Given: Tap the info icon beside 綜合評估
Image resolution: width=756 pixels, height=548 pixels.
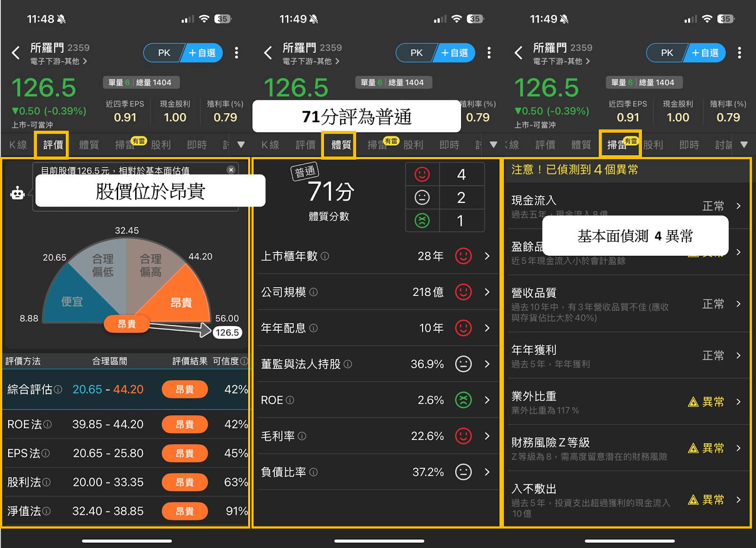Looking at the screenshot, I should [x=58, y=389].
